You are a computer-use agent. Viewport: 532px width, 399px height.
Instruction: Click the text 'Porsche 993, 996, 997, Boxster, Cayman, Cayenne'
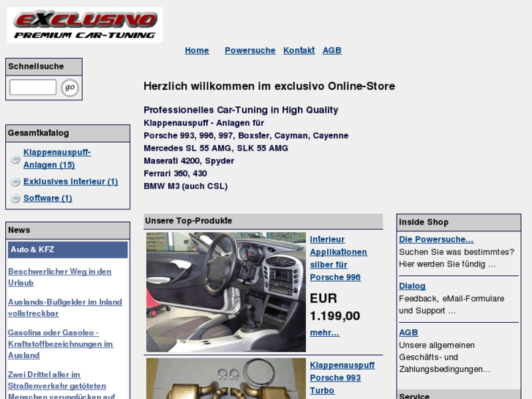[246, 135]
